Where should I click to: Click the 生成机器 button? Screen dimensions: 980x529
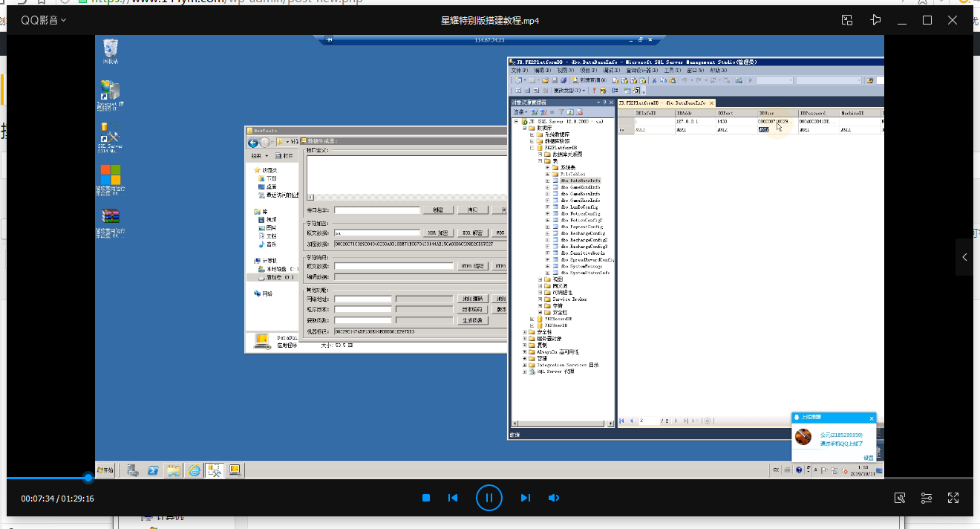coord(472,320)
